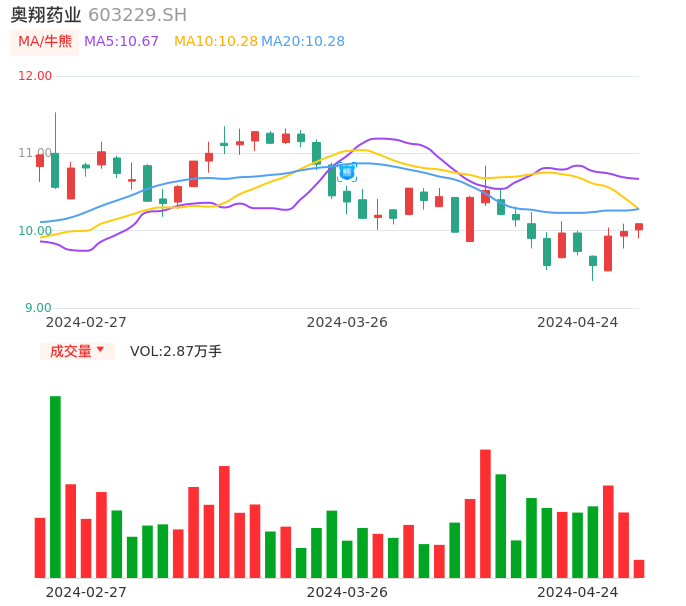Click the MA5:10.67 purple legend label
This screenshot has width=686, height=606.
[x=121, y=42]
